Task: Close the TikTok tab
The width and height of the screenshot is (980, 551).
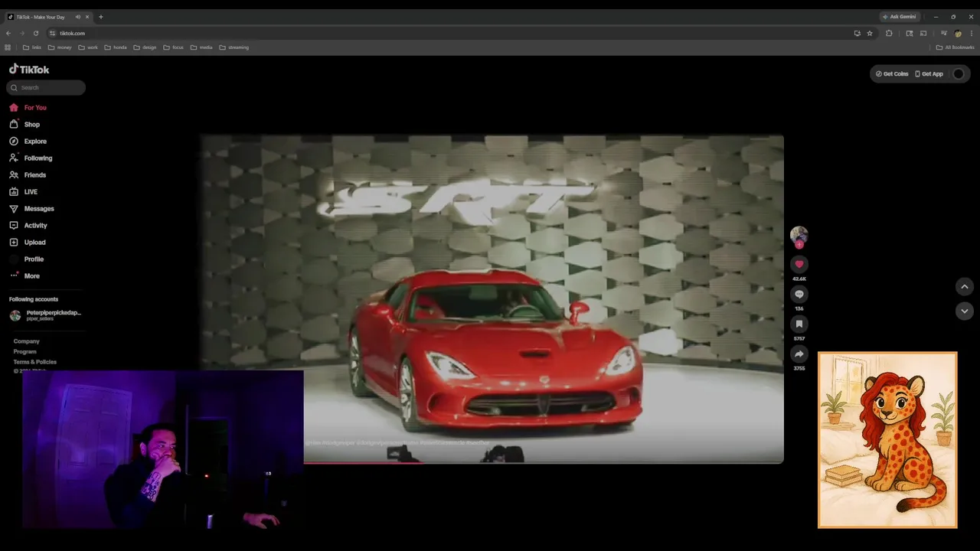Action: click(87, 17)
